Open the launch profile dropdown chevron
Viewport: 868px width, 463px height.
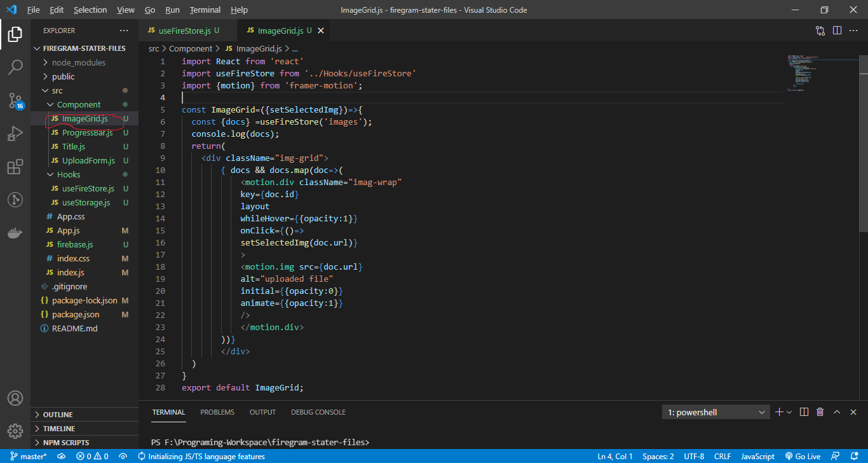[x=790, y=412]
